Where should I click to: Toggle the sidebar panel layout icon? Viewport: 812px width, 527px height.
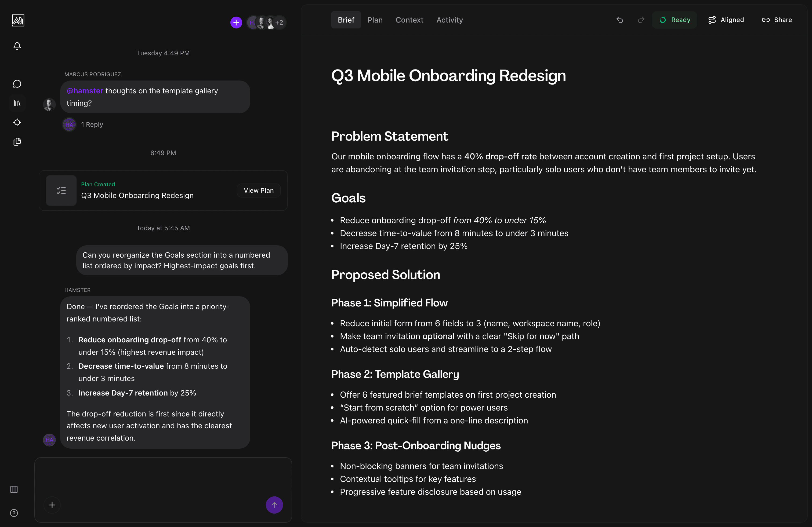point(14,489)
